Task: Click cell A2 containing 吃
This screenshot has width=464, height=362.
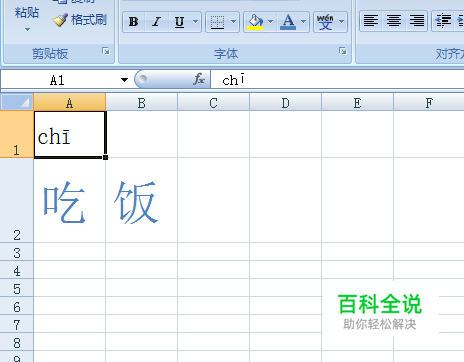Action: [x=70, y=200]
